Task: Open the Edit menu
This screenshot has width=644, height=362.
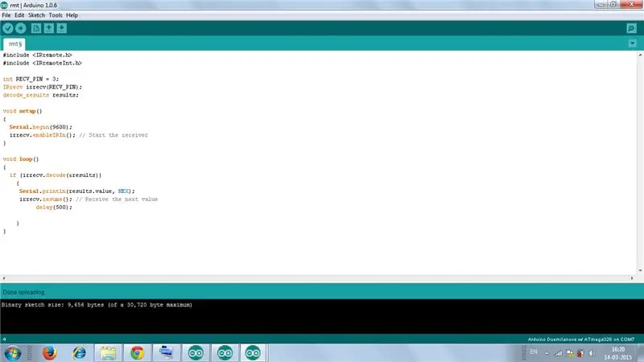Action: [19, 15]
